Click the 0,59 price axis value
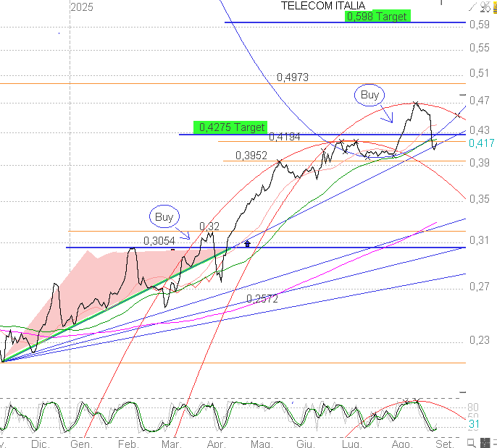 point(480,25)
